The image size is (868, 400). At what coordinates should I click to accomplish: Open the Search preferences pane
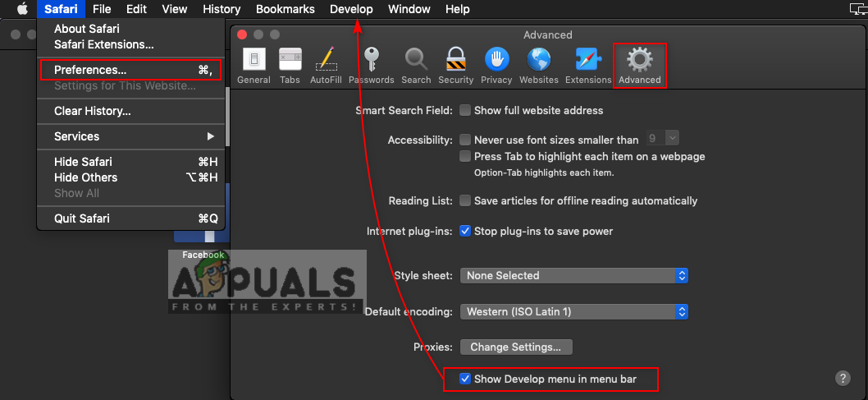pos(416,66)
